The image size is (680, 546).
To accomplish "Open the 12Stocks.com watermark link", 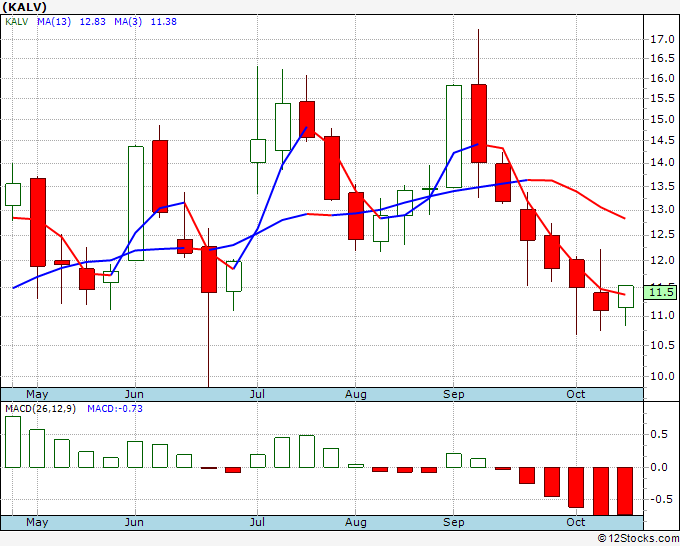I will click(638, 539).
